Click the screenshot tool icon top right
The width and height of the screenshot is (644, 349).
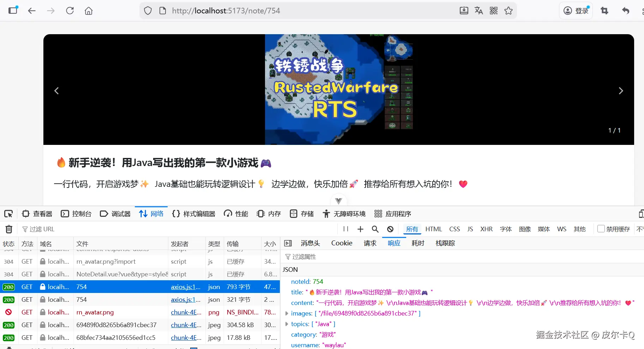point(604,11)
